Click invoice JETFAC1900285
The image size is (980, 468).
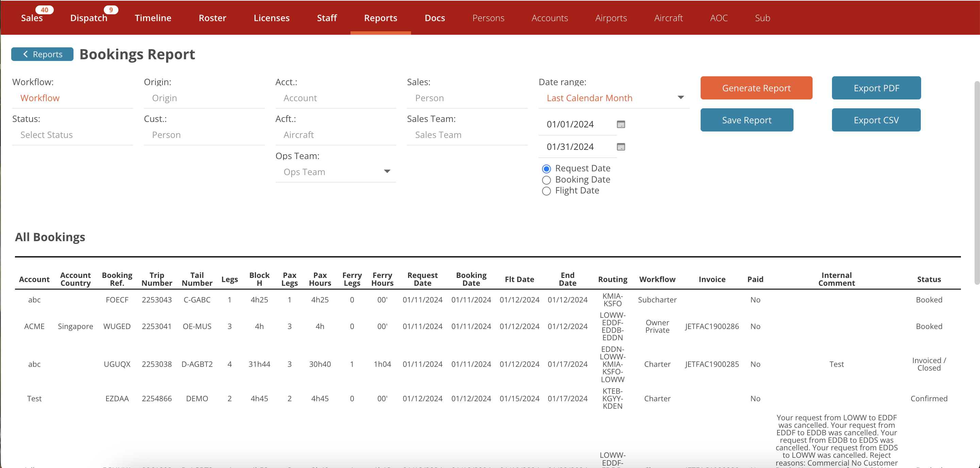[x=712, y=364]
